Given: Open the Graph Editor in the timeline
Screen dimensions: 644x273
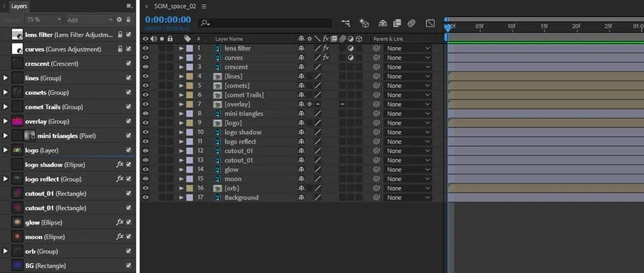Looking at the screenshot, I should point(430,24).
